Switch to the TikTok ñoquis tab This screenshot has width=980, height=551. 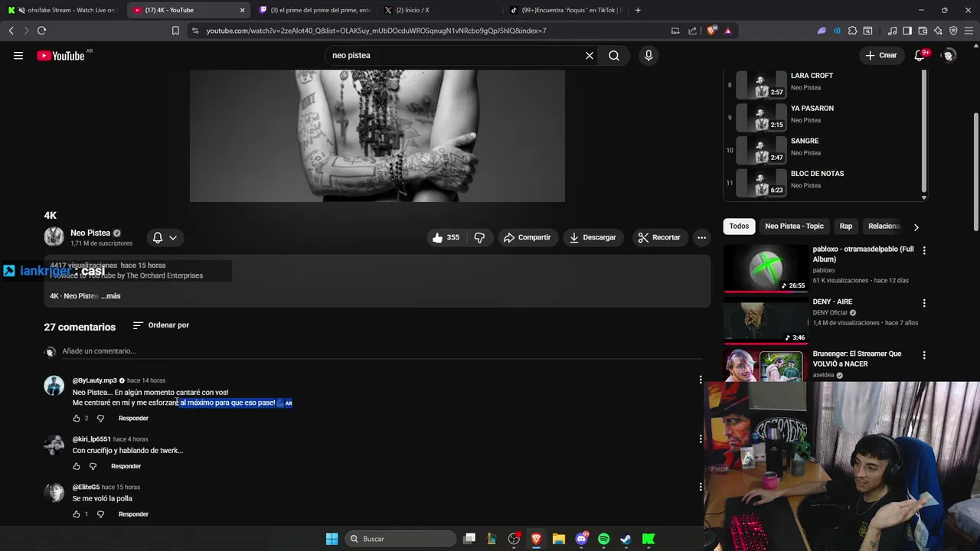(565, 10)
